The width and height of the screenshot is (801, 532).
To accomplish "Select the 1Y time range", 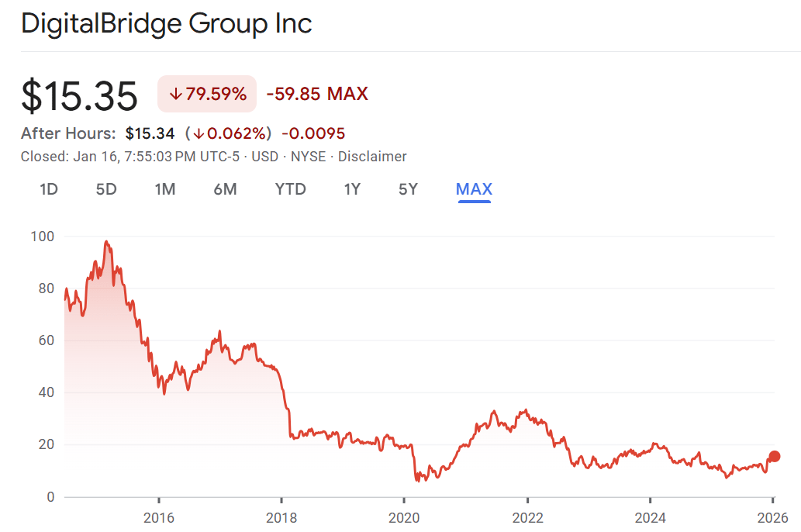I will point(352,188).
